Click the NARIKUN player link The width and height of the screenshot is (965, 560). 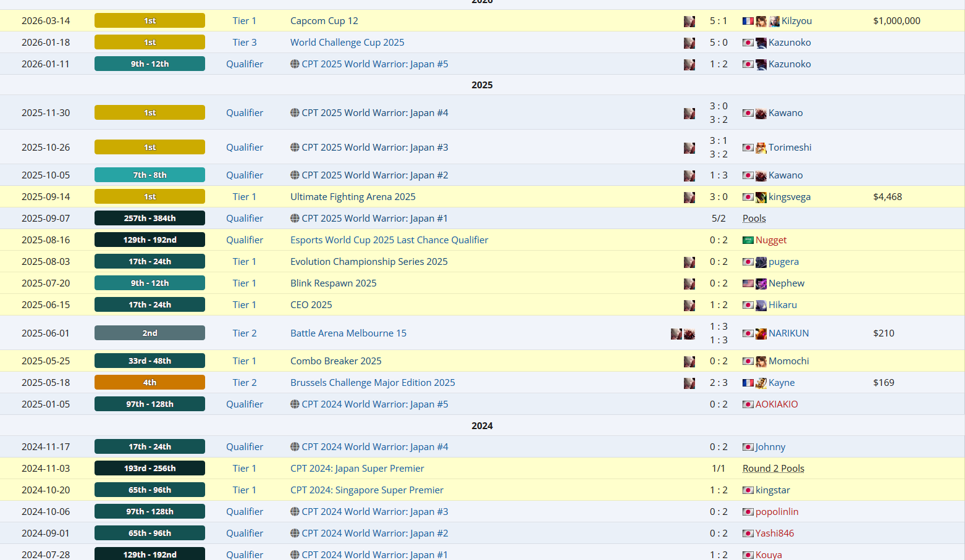coord(789,333)
